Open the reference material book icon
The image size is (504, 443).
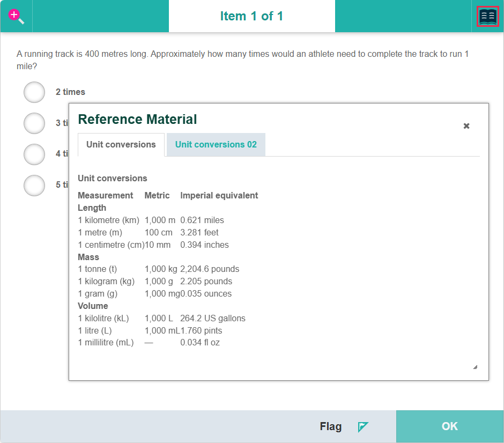click(x=487, y=17)
